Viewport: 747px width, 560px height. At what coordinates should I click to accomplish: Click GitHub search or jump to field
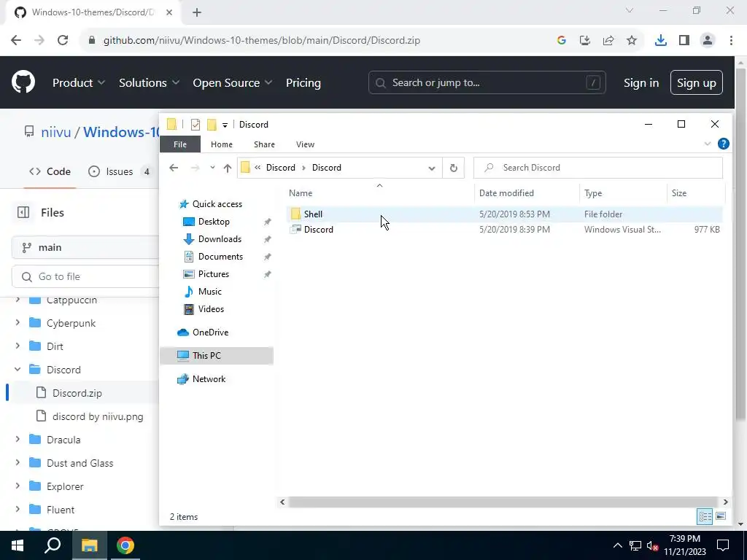(x=487, y=83)
